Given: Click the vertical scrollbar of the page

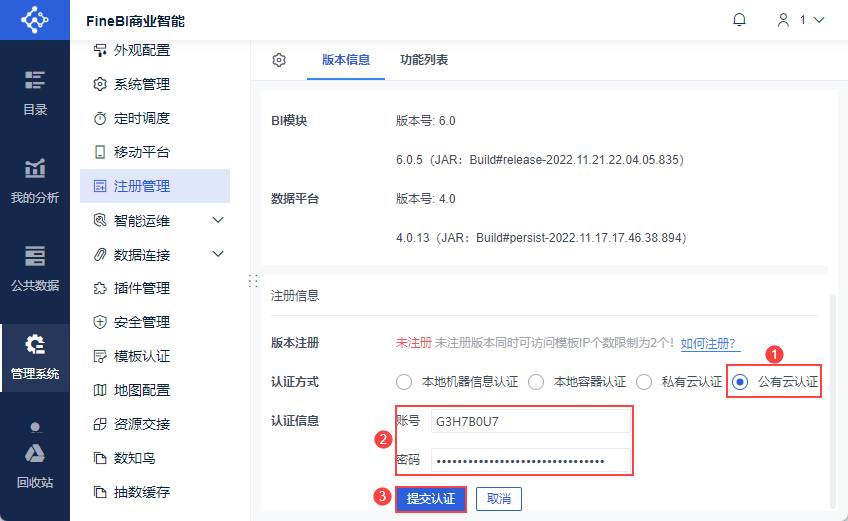Looking at the screenshot, I should click(x=832, y=400).
